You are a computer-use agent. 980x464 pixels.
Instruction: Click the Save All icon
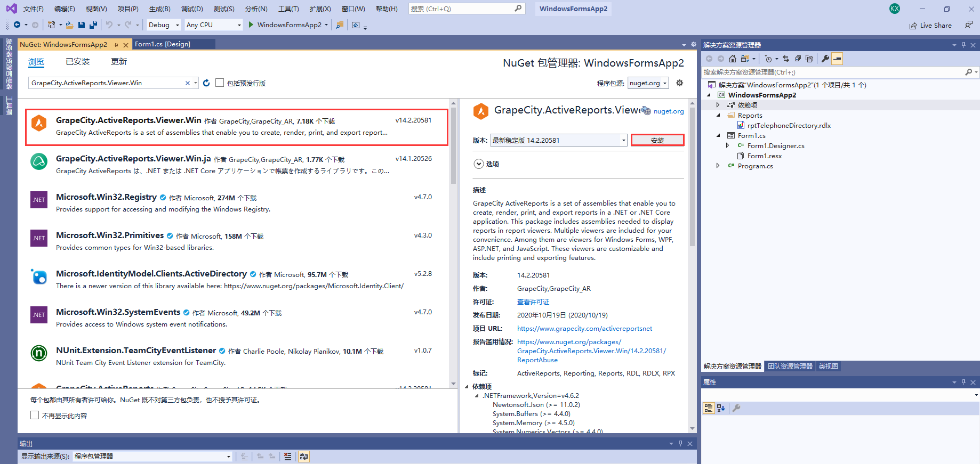point(93,25)
